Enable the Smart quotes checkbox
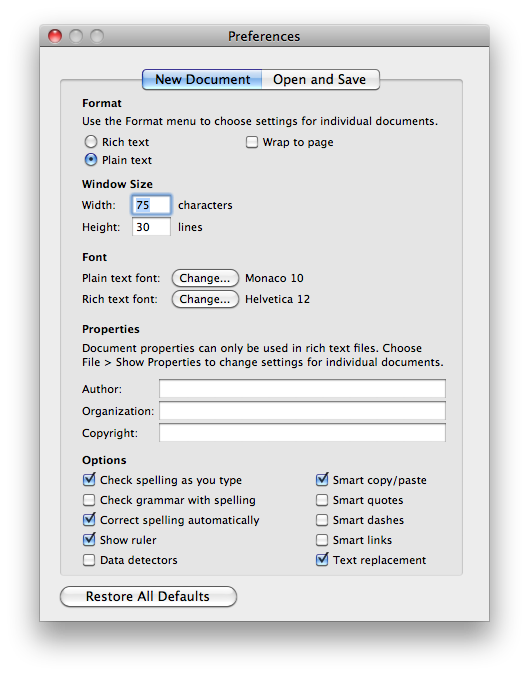The height and width of the screenshot is (676, 529). (322, 500)
